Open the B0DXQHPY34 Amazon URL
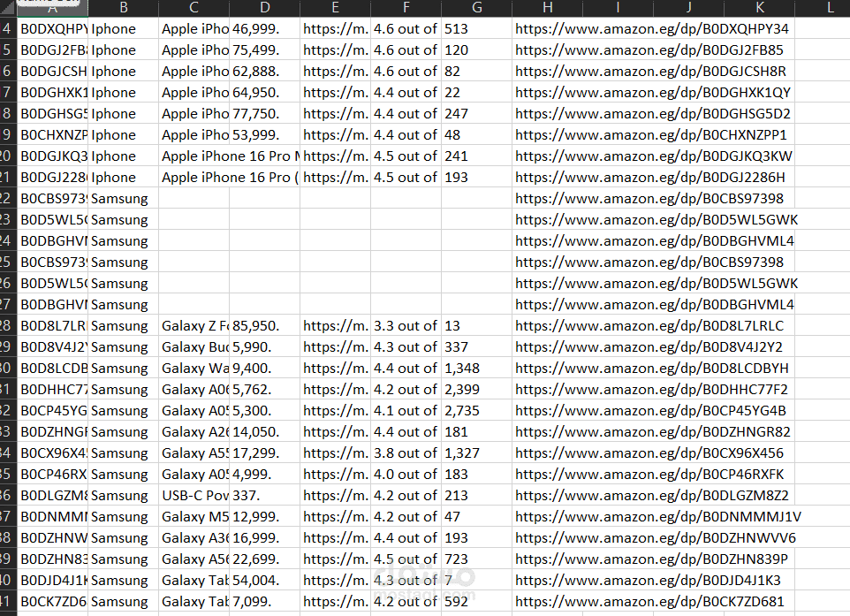 click(x=652, y=29)
